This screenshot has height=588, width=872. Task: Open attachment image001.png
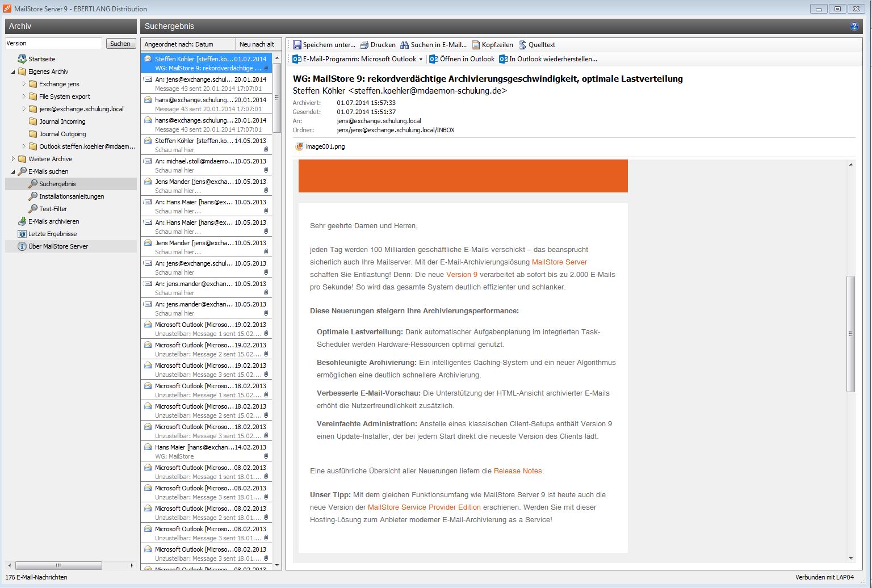click(321, 146)
